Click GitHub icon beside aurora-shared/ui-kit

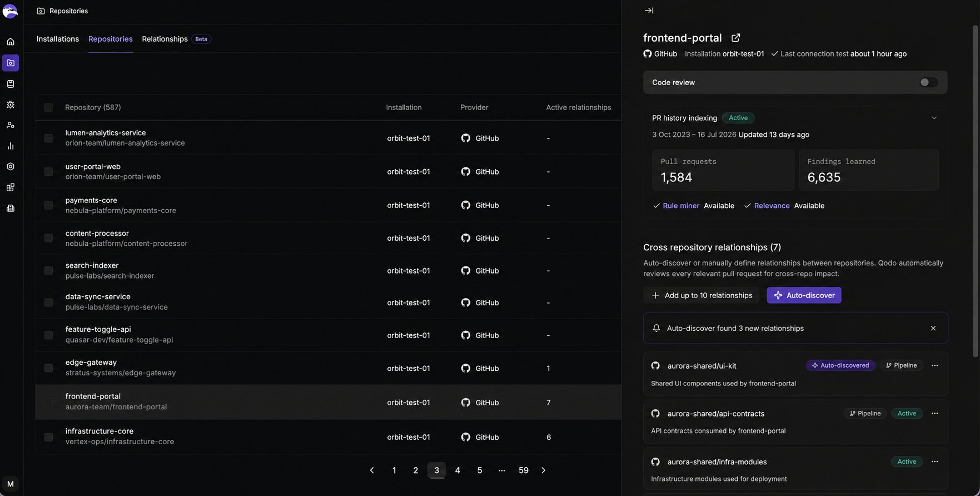point(655,365)
